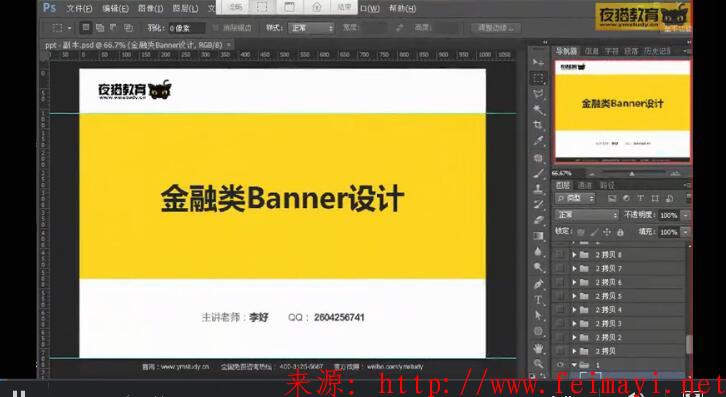This screenshot has width=726, height=397.
Task: Select the Gradient tool
Action: pos(538,236)
